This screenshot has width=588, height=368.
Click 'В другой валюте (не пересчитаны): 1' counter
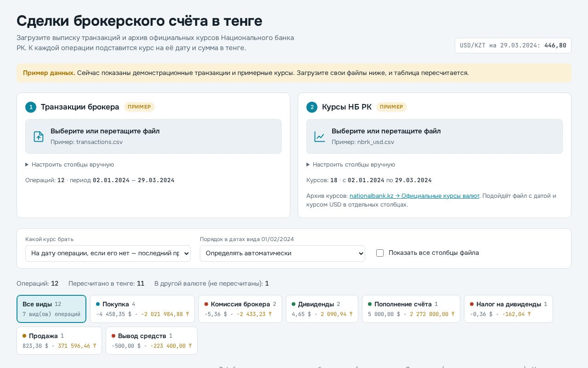click(x=212, y=284)
